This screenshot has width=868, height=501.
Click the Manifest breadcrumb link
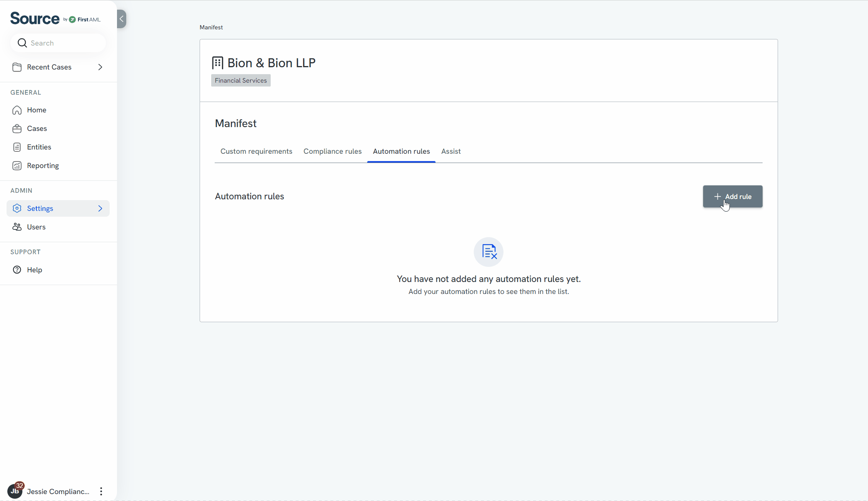(x=211, y=27)
